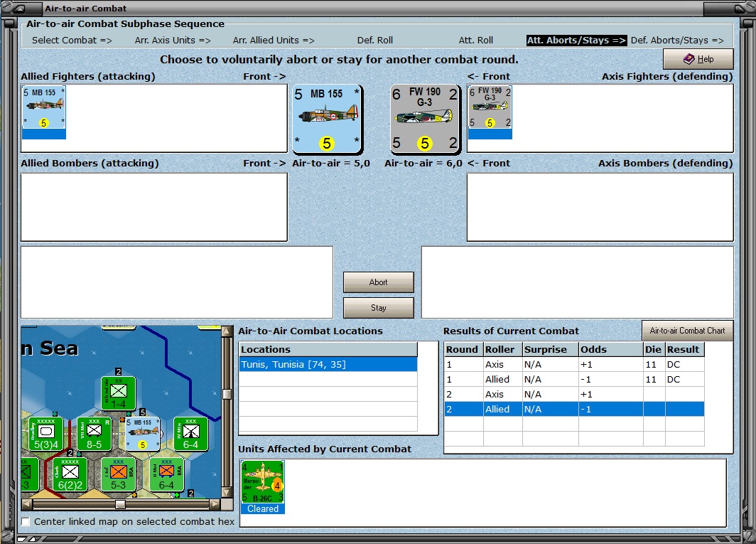The image size is (756, 544).
Task: Click the 8-5 unit counter on the map
Action: pyautogui.click(x=94, y=434)
